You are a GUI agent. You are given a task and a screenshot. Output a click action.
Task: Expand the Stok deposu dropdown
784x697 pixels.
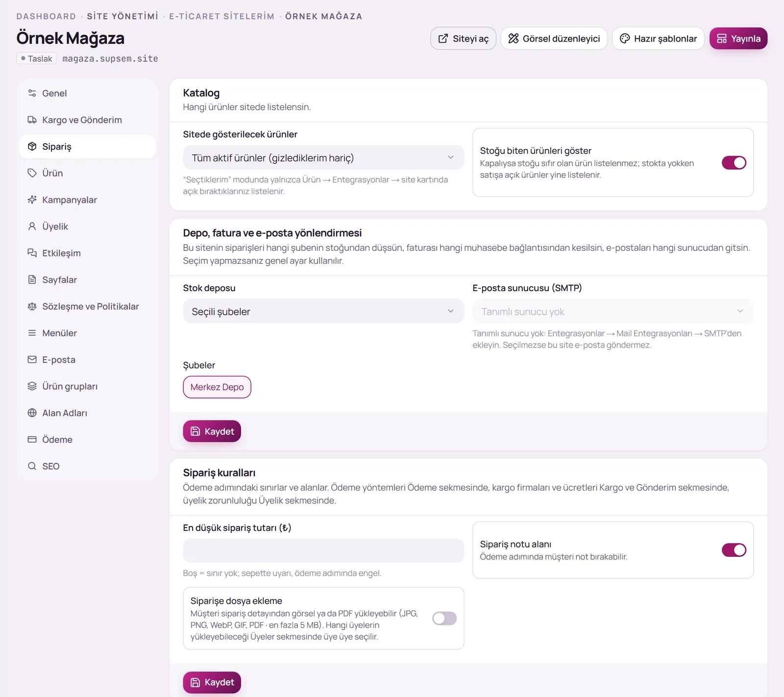323,311
